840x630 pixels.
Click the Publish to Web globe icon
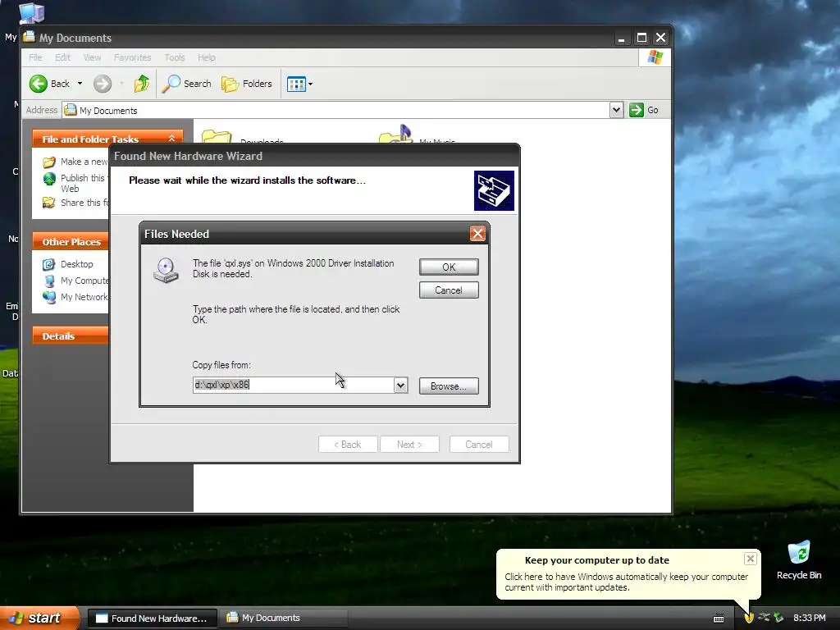coord(48,179)
